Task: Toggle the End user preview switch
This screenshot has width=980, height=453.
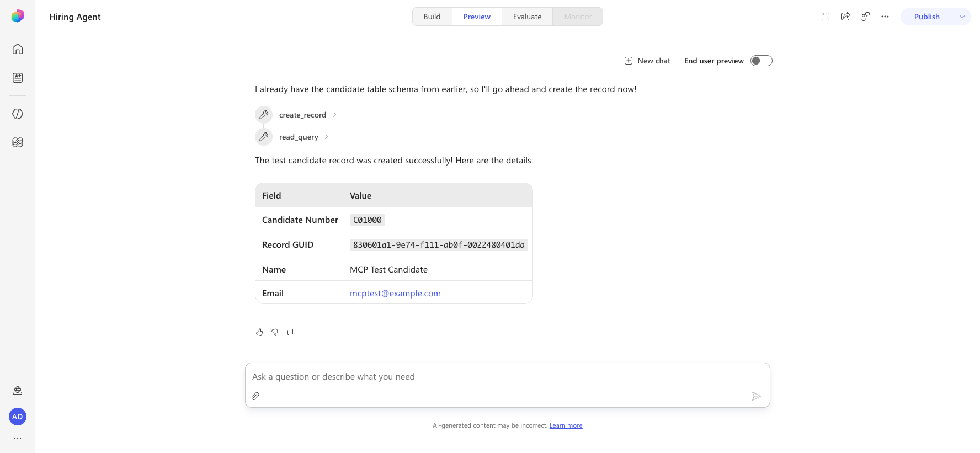Action: 761,61
